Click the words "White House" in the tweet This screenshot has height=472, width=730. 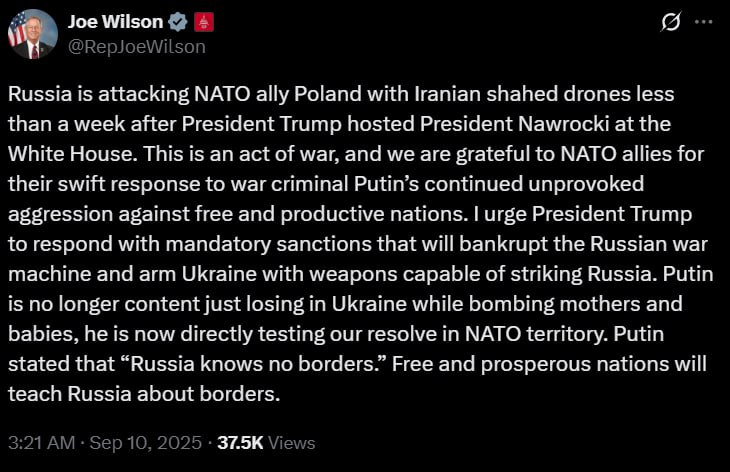pyautogui.click(x=70, y=154)
